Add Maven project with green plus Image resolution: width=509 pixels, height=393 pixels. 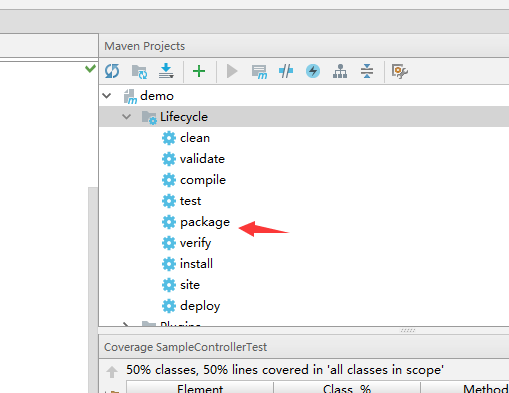click(x=199, y=71)
